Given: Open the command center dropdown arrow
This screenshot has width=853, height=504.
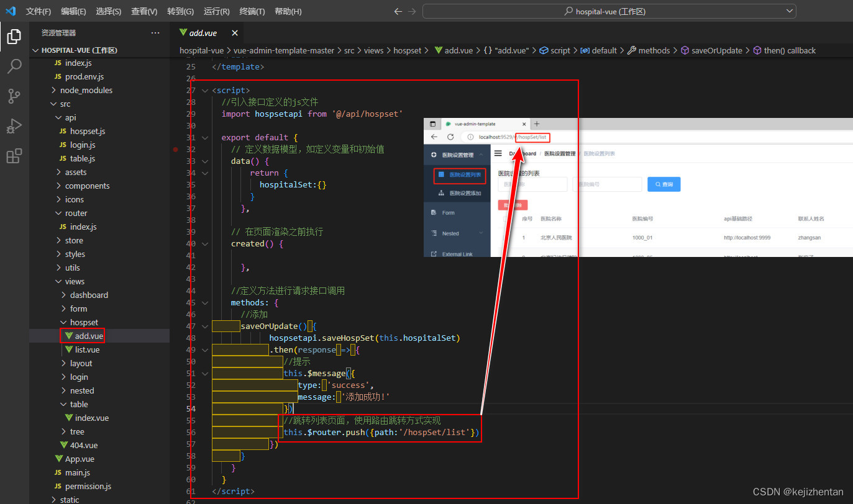Looking at the screenshot, I should (x=790, y=11).
